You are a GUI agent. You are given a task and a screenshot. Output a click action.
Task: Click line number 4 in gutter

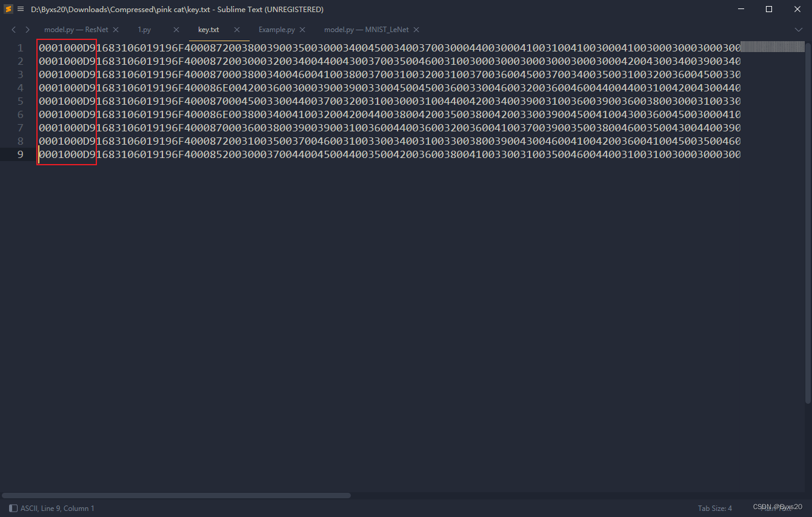pyautogui.click(x=20, y=88)
